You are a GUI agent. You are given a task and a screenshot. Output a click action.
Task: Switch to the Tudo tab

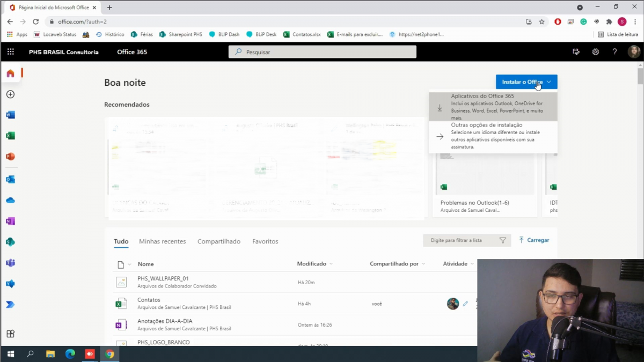[121, 241]
